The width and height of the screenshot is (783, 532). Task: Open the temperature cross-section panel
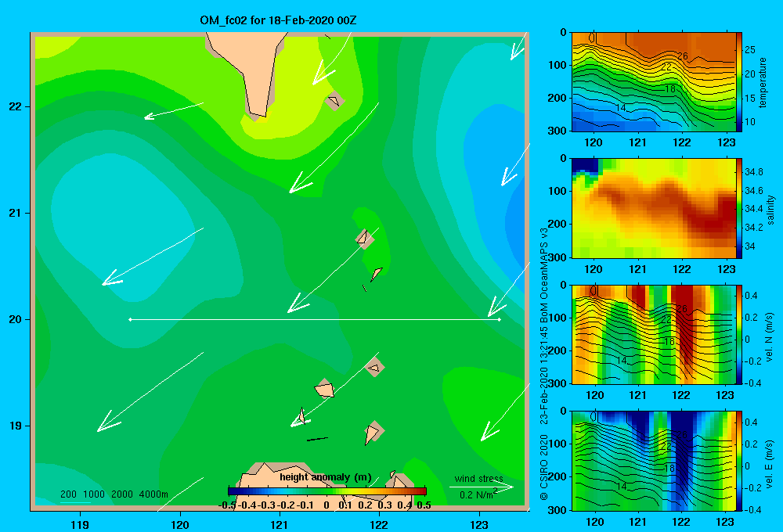pyautogui.click(x=654, y=82)
